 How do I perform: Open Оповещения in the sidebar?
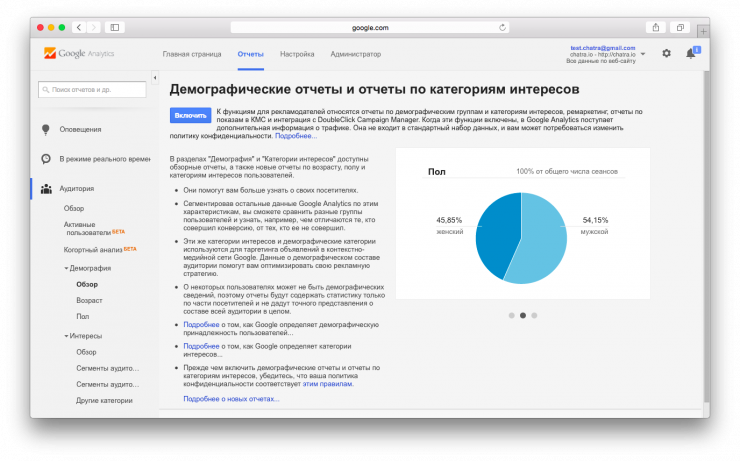click(x=80, y=129)
